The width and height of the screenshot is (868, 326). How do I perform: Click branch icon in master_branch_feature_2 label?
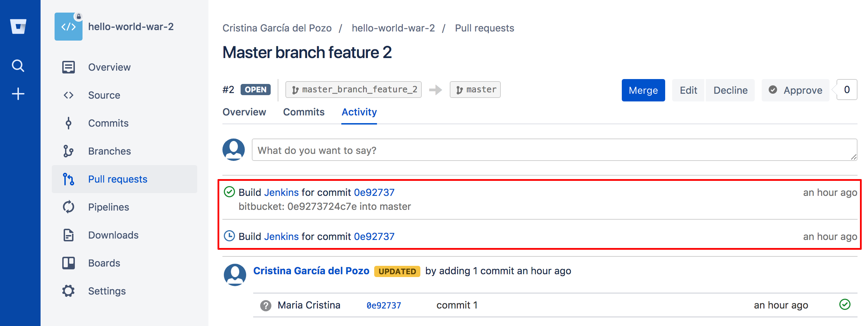coord(295,90)
